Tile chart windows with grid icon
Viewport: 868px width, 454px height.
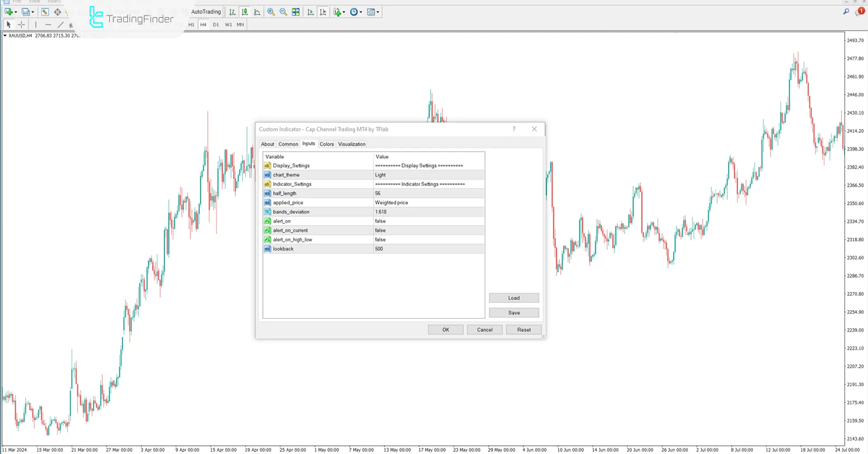click(x=296, y=12)
